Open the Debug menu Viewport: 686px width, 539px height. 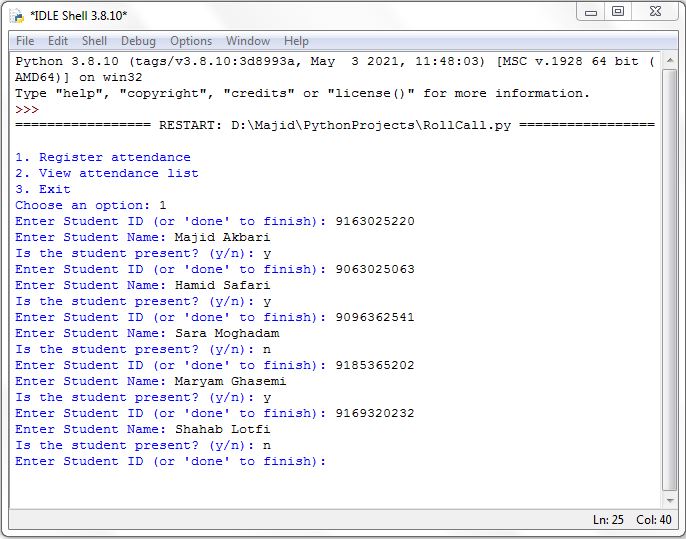[138, 41]
